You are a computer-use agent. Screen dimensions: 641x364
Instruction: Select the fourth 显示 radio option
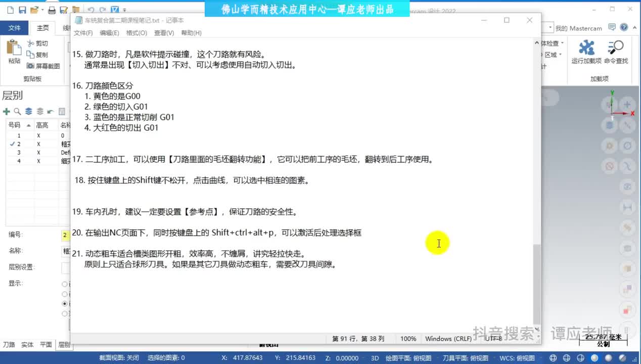[64, 313]
